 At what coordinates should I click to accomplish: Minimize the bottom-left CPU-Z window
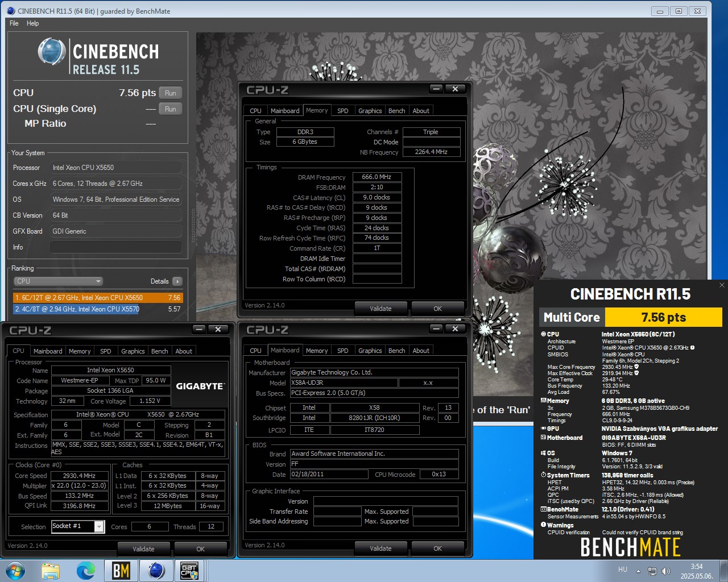(199, 329)
